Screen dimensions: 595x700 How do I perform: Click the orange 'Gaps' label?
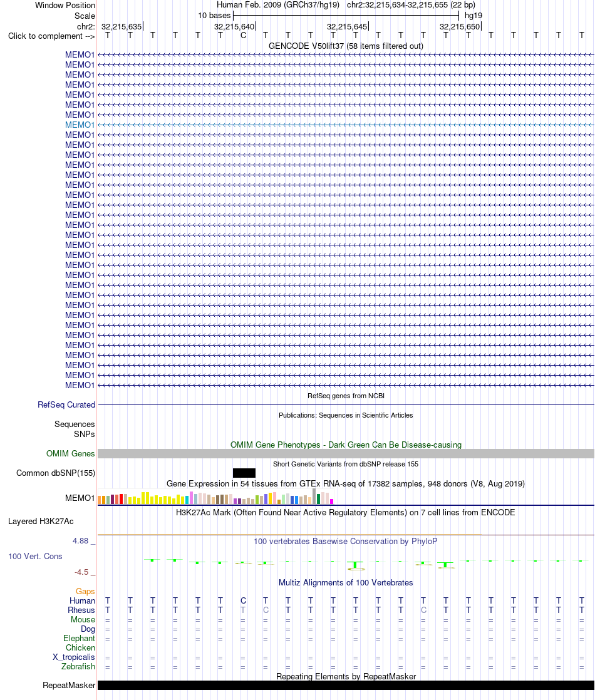click(x=85, y=592)
